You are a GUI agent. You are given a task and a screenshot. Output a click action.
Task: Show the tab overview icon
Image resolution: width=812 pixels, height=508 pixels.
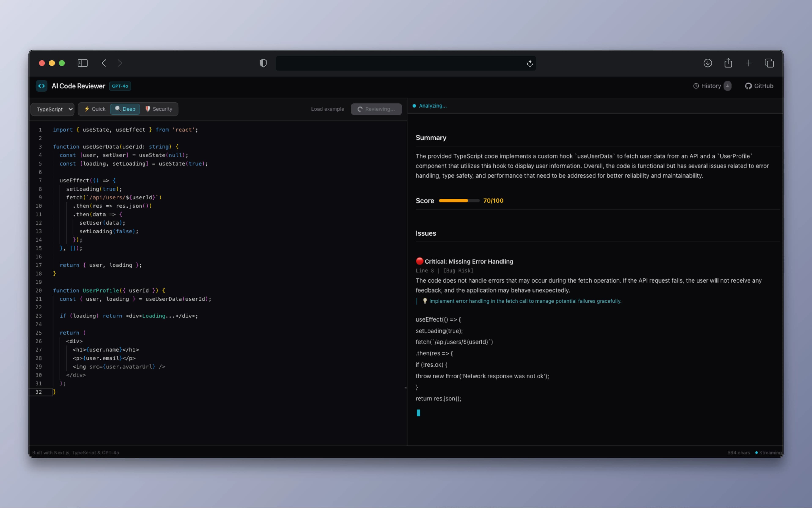(769, 63)
